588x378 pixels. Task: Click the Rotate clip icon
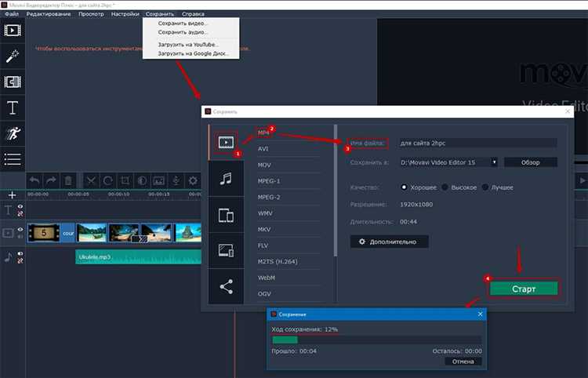pos(108,180)
